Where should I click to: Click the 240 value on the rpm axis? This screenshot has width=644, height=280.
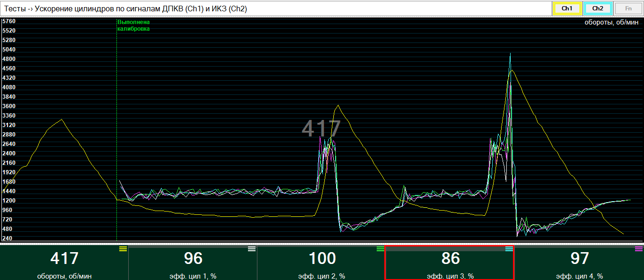(7, 238)
